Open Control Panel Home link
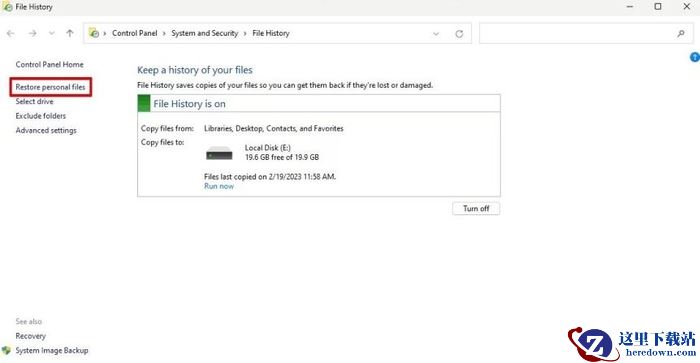 (49, 64)
